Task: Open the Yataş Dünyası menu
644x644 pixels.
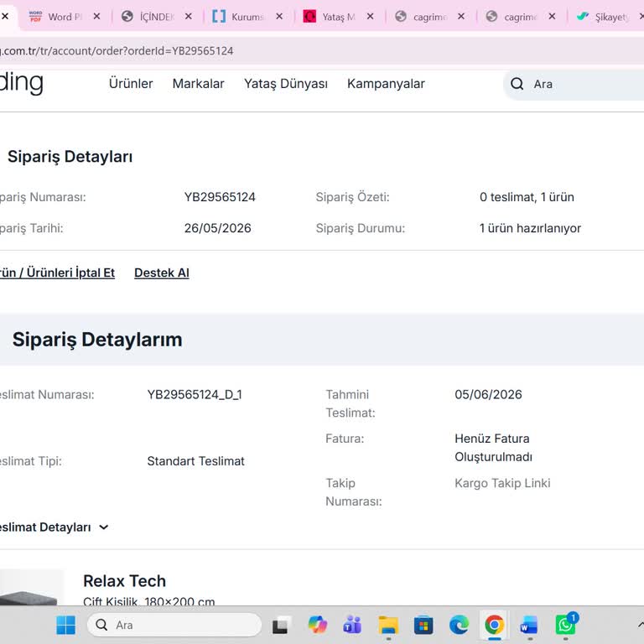Action: click(286, 84)
